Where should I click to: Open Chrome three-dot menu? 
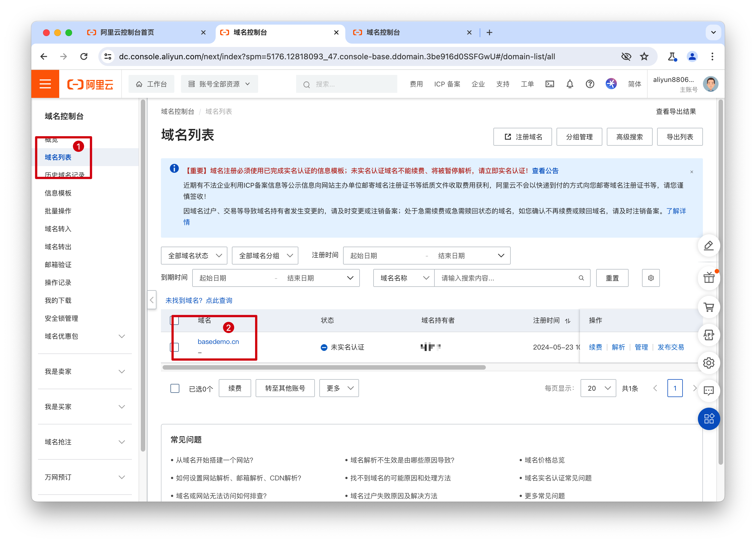coord(712,56)
